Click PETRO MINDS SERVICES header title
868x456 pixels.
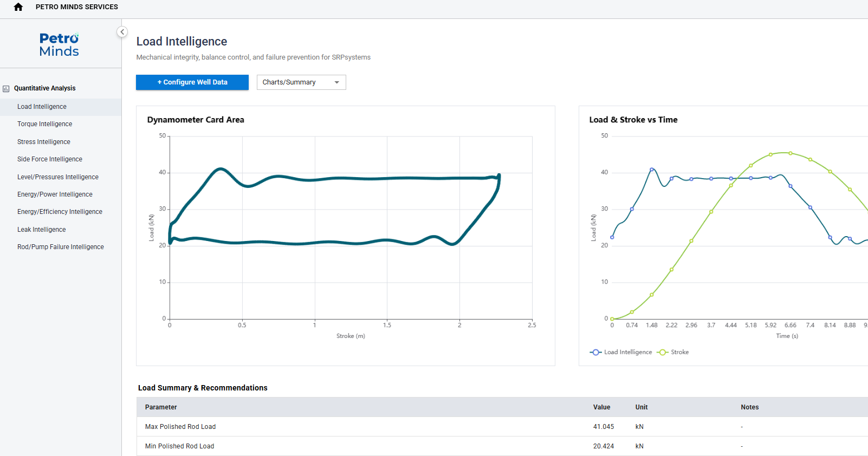point(77,7)
